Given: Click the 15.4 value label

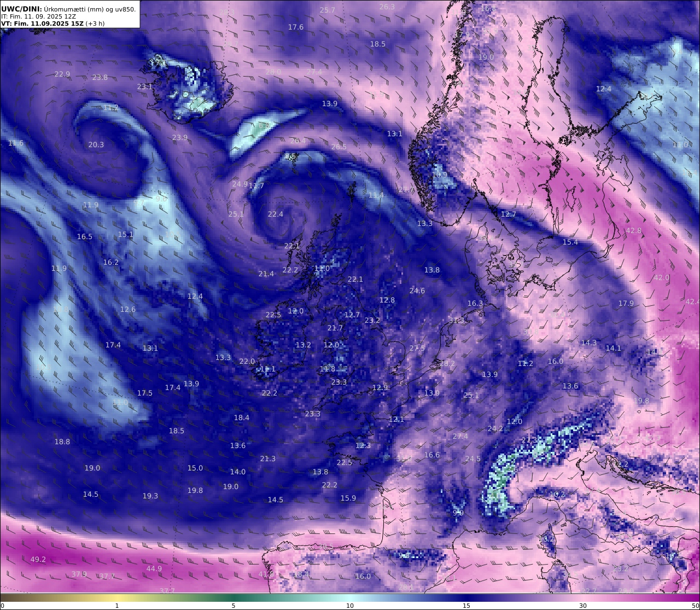Looking at the screenshot, I should tap(570, 242).
